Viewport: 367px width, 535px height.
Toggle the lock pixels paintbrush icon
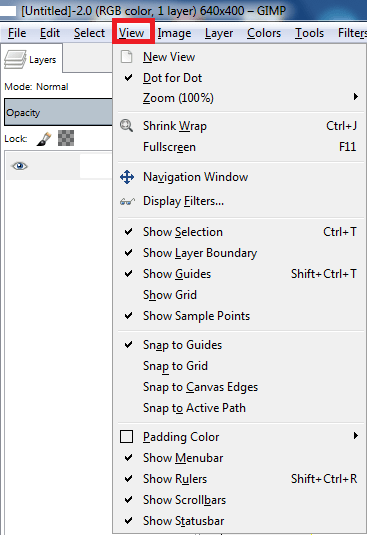pos(44,139)
